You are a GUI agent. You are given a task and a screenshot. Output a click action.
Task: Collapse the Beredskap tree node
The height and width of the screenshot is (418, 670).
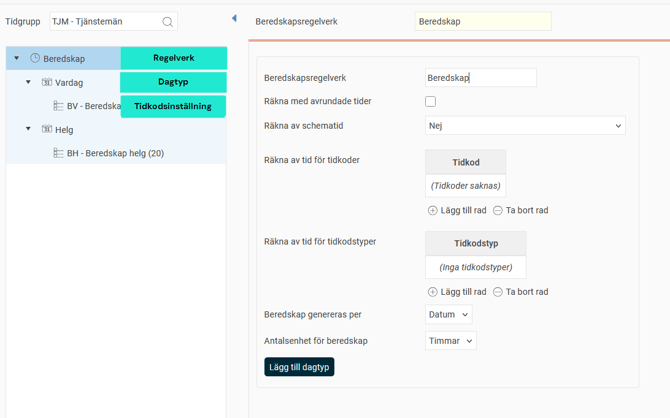(x=17, y=59)
